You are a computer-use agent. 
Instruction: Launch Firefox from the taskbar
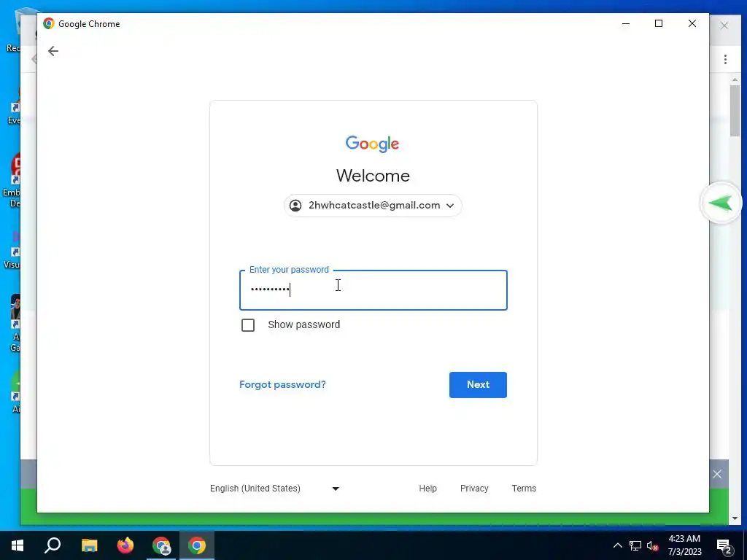[125, 545]
